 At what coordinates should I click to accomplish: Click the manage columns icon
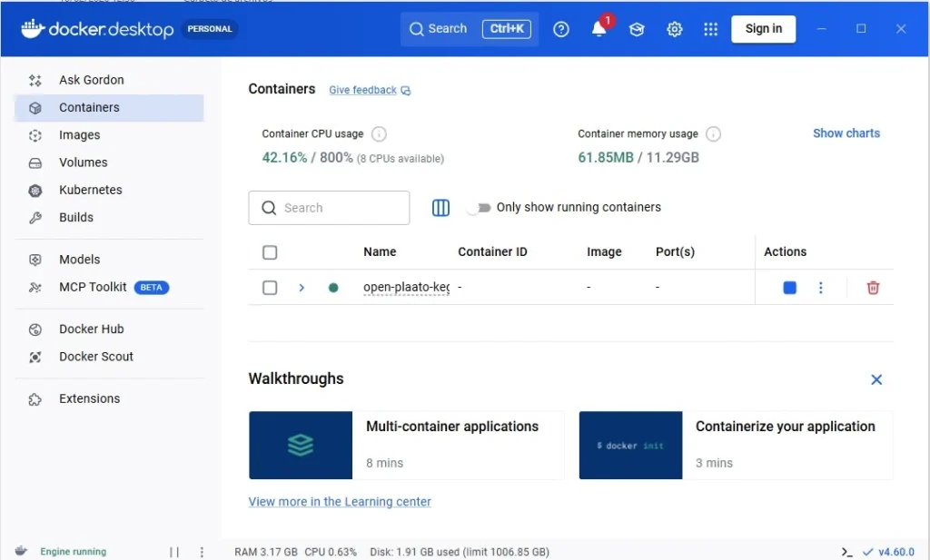(x=440, y=208)
